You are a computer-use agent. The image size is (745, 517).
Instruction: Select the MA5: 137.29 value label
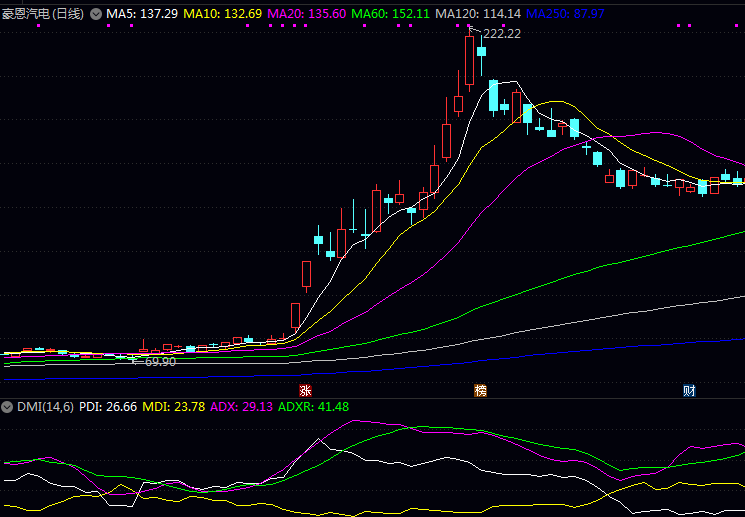(x=142, y=14)
